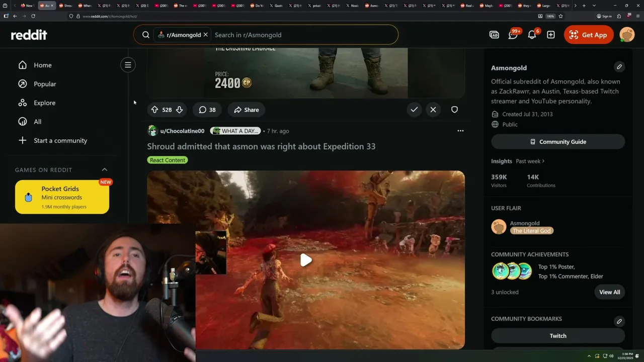This screenshot has height=362, width=644.
Task: Downvote the post with 528 points
Action: [x=179, y=110]
